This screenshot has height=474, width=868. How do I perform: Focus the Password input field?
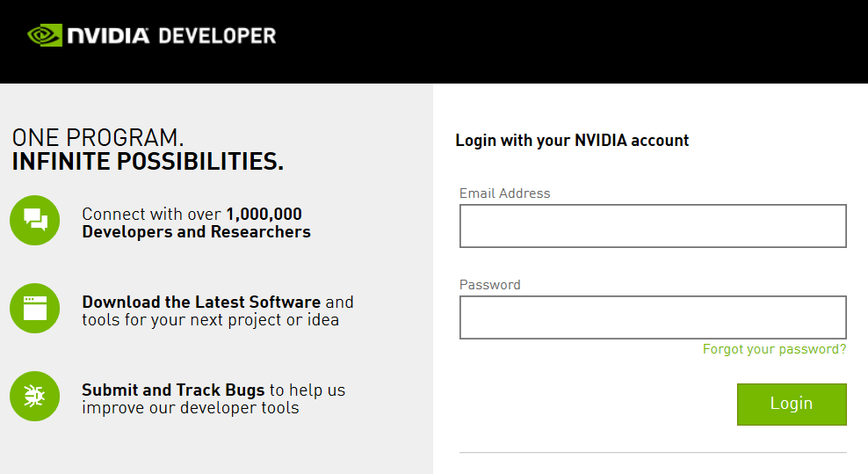(653, 317)
